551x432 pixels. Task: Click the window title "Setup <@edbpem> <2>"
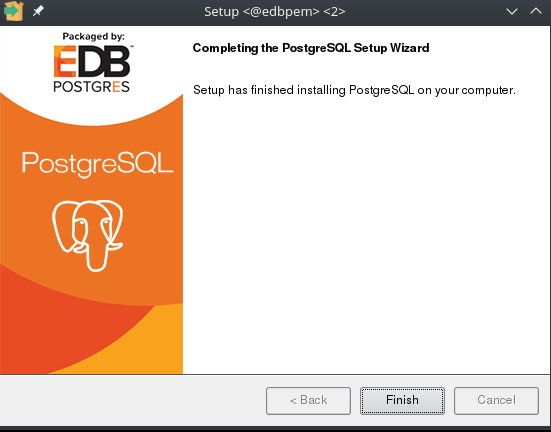(x=275, y=12)
